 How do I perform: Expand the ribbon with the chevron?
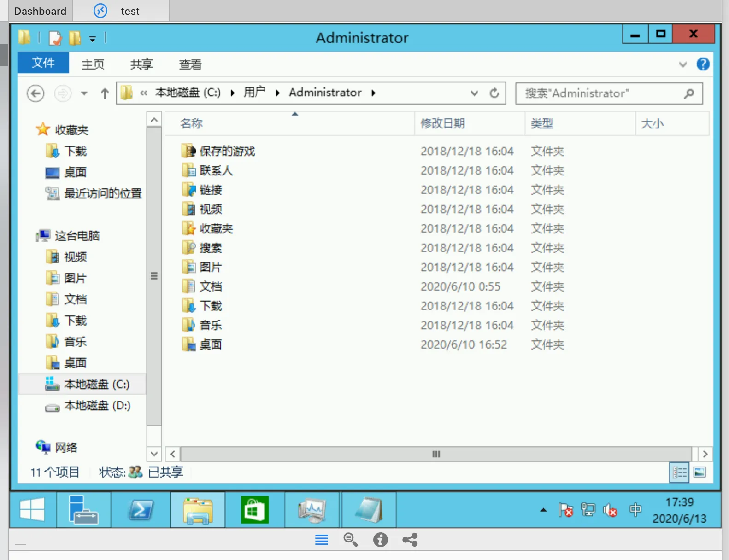682,64
